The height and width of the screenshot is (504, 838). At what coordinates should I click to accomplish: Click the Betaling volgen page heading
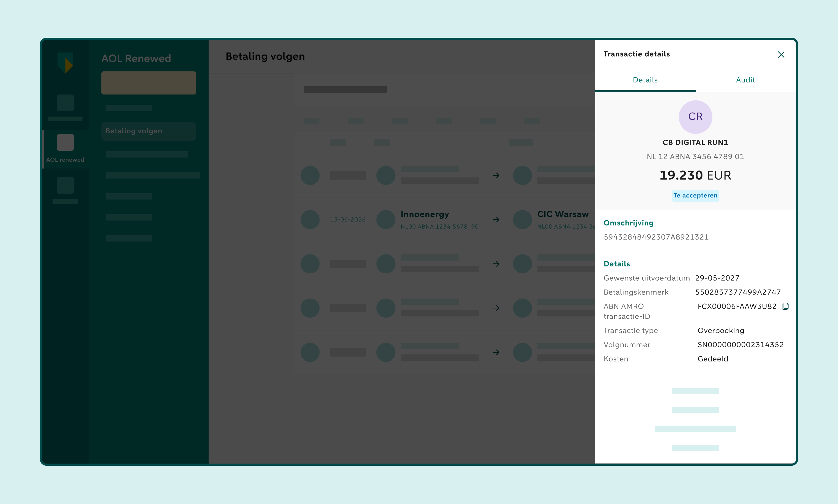pyautogui.click(x=265, y=56)
